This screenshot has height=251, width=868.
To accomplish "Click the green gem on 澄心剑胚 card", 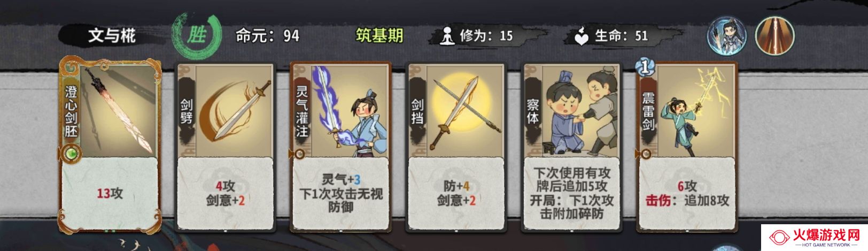I will click(71, 155).
